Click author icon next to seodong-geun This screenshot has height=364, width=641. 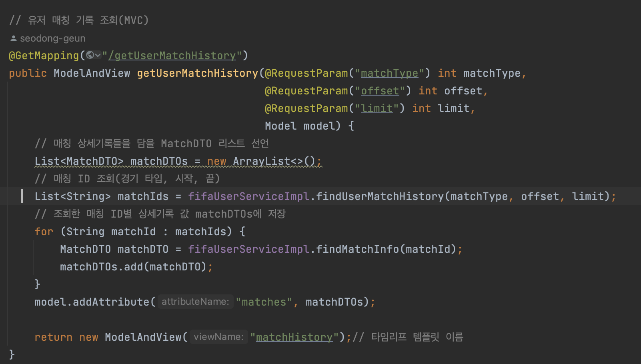(13, 38)
